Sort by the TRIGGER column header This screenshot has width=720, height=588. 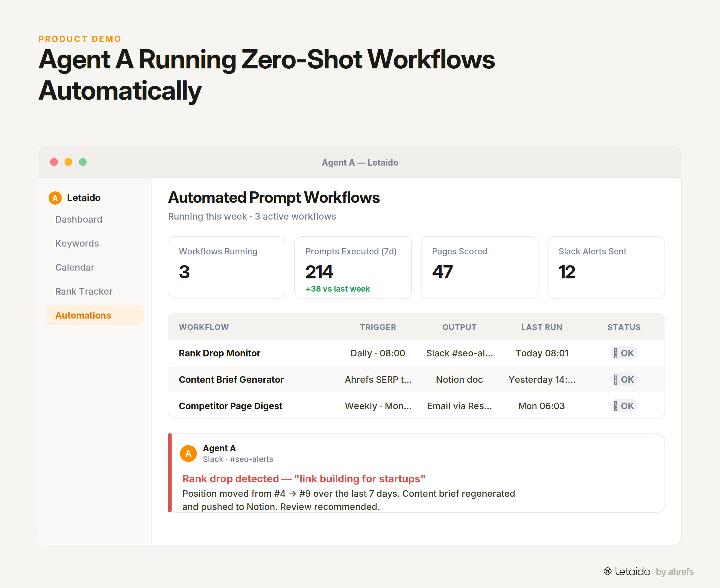click(x=378, y=327)
